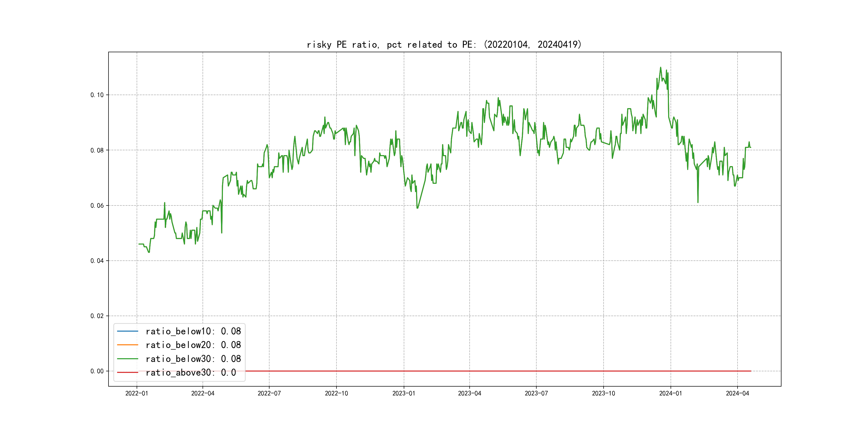Screen dimensions: 868x434
Task: Click the green ratio_below30 legend line
Action: pos(127,359)
